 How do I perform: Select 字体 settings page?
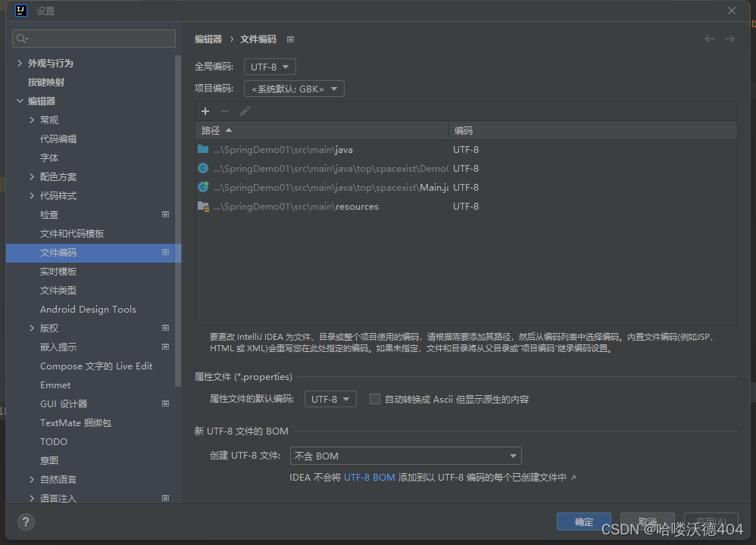point(49,157)
